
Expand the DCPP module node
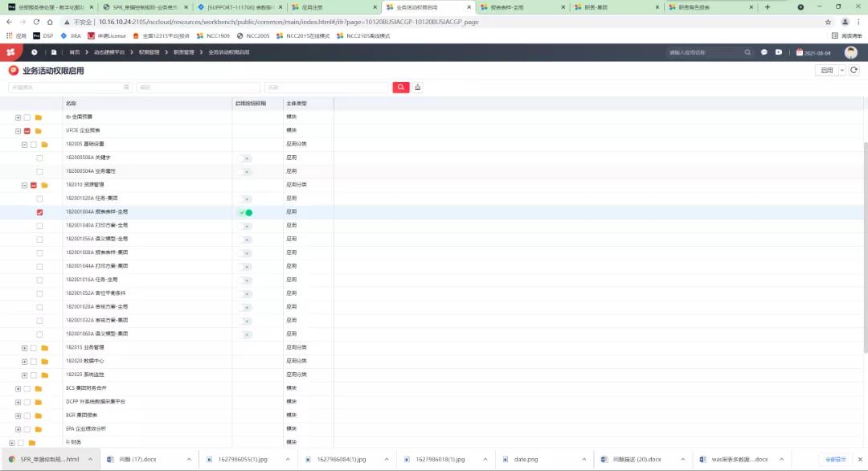point(18,403)
